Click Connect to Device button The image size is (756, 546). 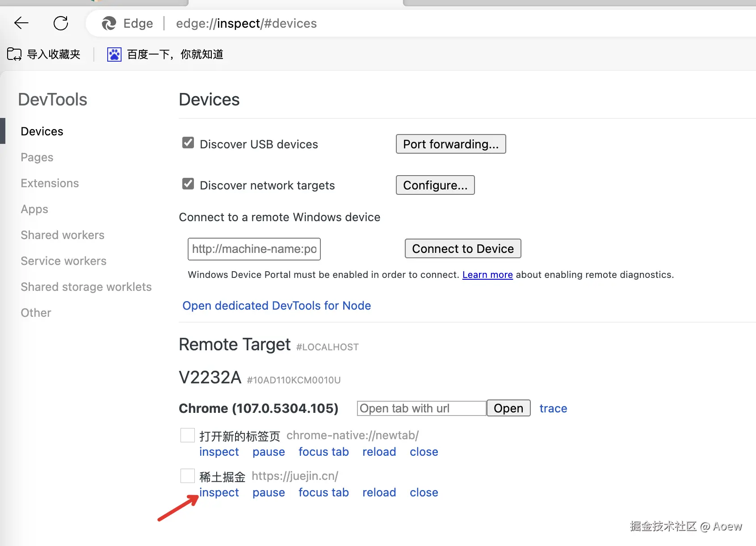tap(462, 248)
